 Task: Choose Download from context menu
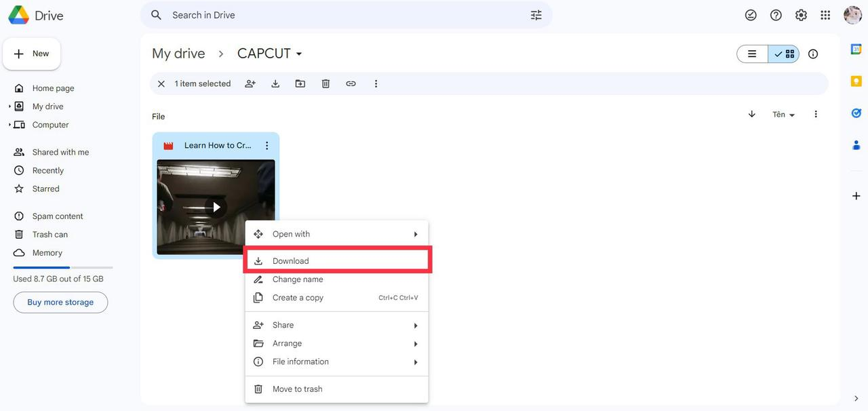click(x=336, y=261)
